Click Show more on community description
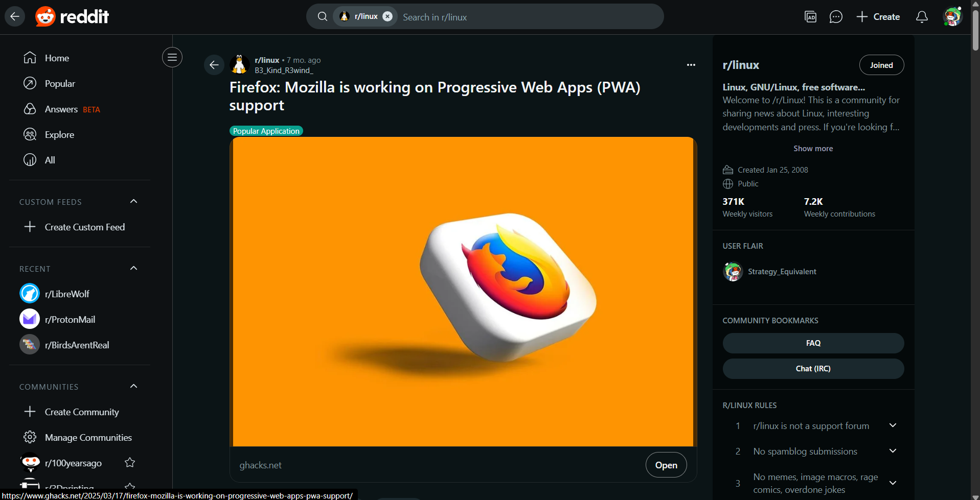980x500 pixels. coord(813,149)
